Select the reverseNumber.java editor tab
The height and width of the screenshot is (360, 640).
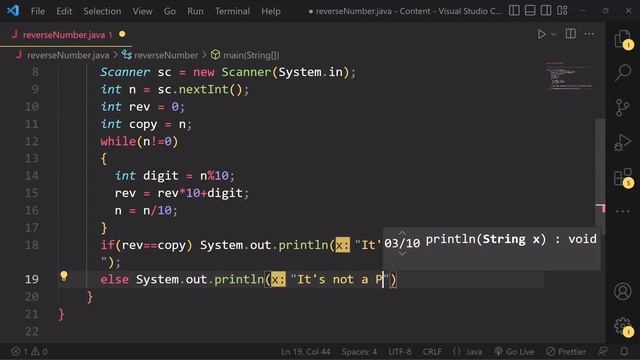pos(65,35)
